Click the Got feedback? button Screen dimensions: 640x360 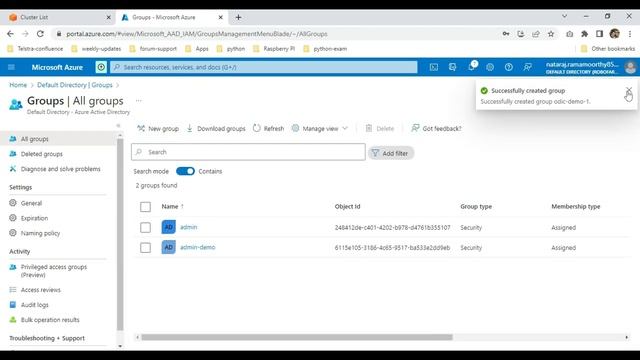click(x=436, y=129)
